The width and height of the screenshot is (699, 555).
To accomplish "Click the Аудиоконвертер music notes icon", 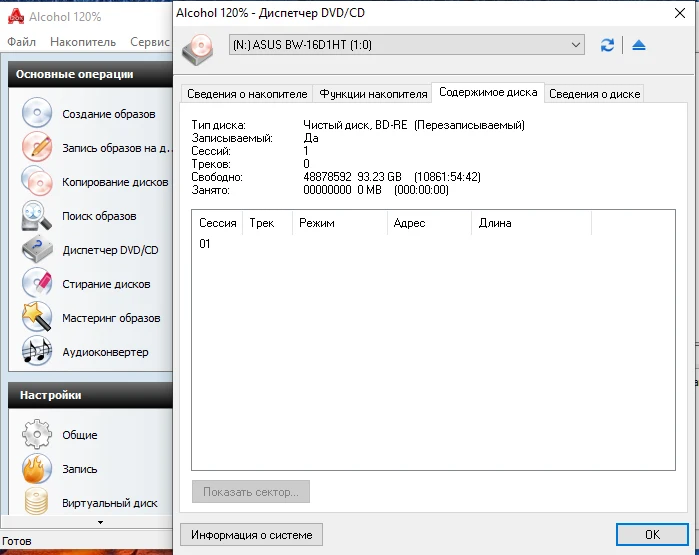I will (x=37, y=351).
